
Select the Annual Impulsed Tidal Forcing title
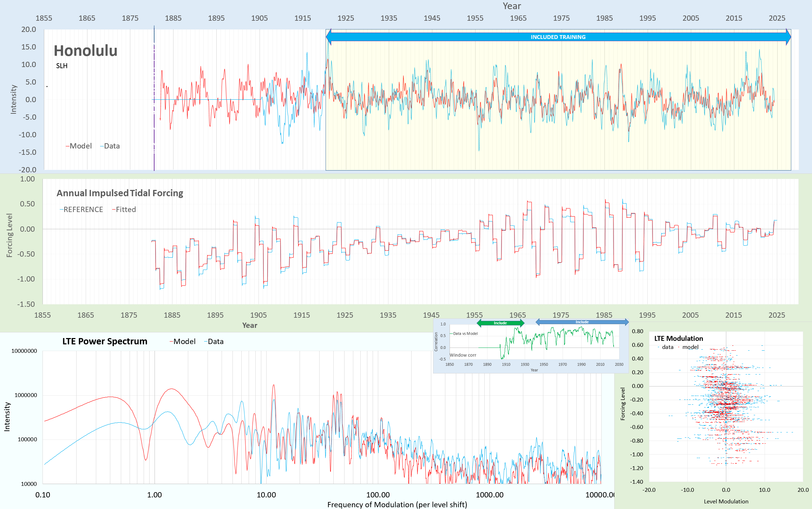(120, 193)
